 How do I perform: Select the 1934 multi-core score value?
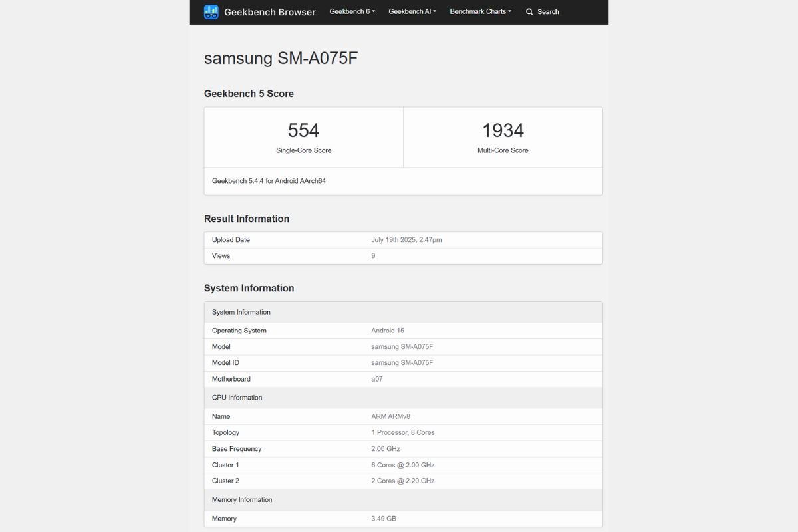tap(503, 130)
